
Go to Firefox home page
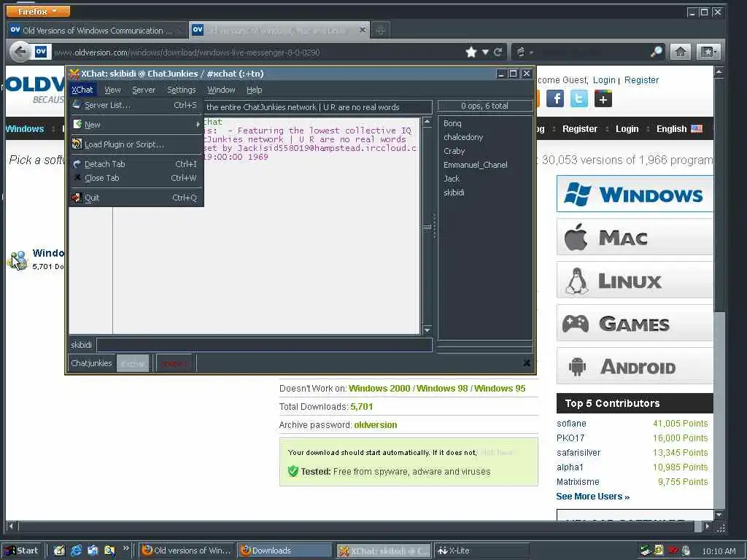[x=681, y=52]
